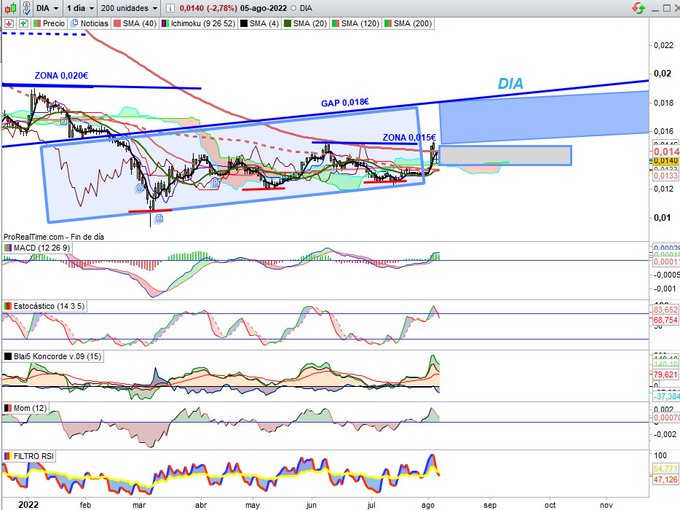Click the red plus icon under toolbar
The width and height of the screenshot is (680, 510).
pos(8,22)
